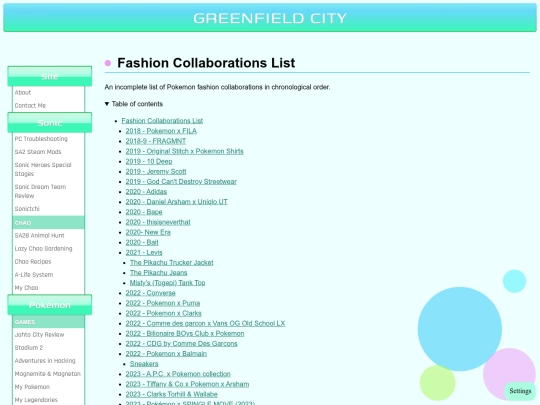This screenshot has width=540, height=405.
Task: Jump to Tiffany & Co x Pokemon x Arsham
Action: point(187,384)
